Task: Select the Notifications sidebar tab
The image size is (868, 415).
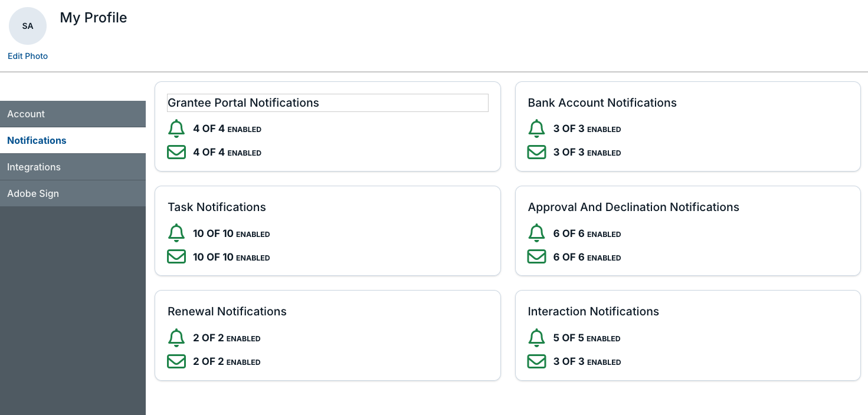Action: coord(73,140)
